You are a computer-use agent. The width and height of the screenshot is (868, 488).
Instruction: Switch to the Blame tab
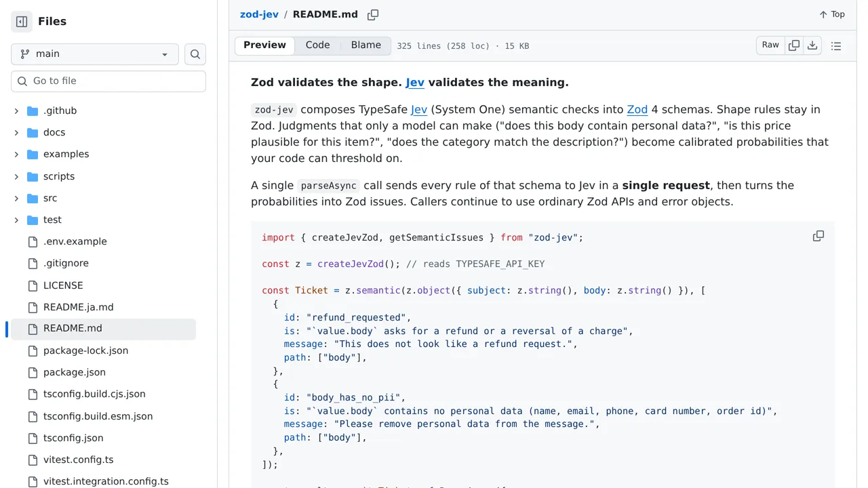[366, 45]
